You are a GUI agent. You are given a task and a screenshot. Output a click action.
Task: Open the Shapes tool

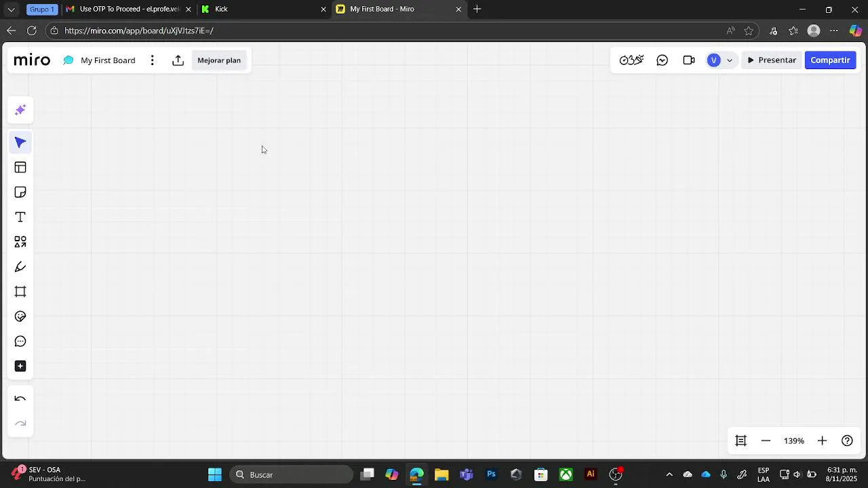coord(20,242)
